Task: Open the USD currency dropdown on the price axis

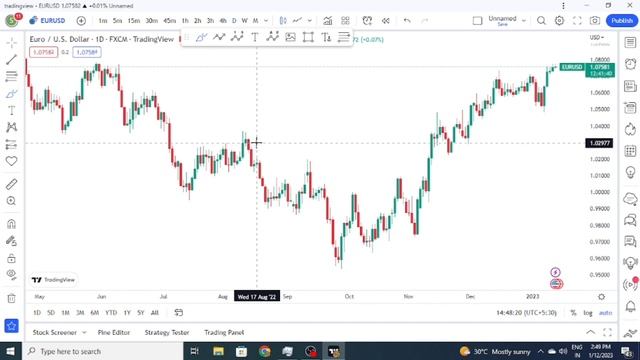Action: tap(597, 38)
